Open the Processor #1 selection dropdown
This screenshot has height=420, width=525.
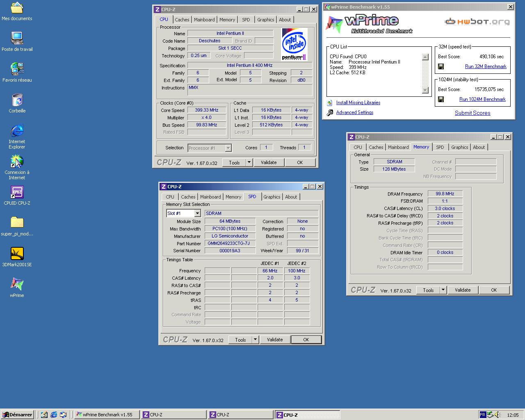228,148
